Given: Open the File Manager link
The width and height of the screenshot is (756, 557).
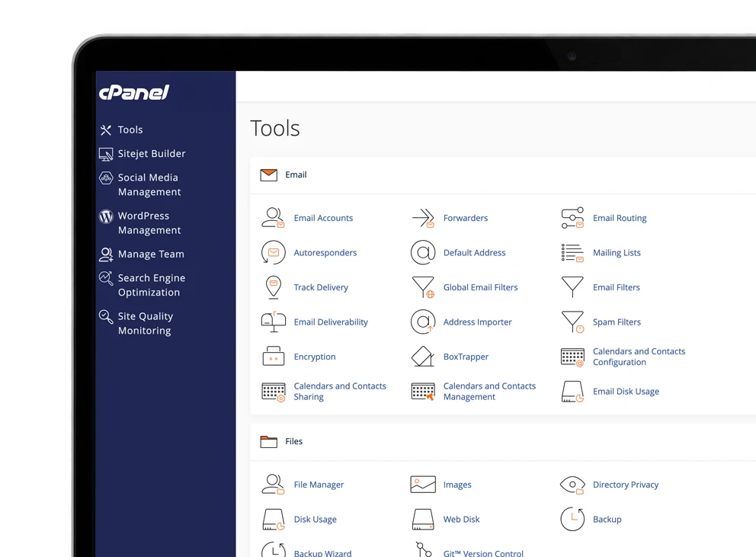Looking at the screenshot, I should tap(319, 485).
